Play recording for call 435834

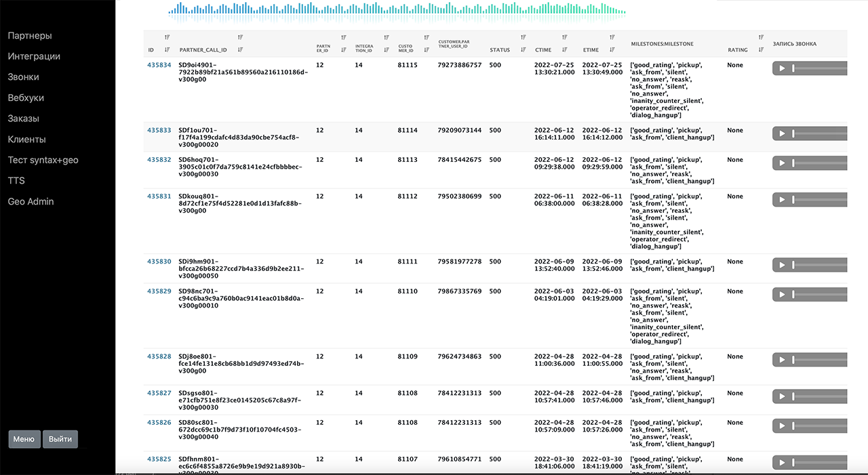click(782, 68)
